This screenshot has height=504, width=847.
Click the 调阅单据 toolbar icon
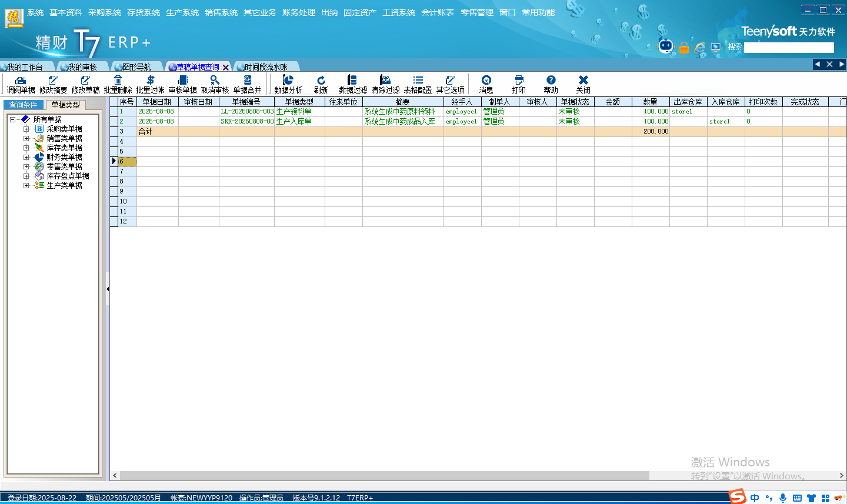coord(21,81)
